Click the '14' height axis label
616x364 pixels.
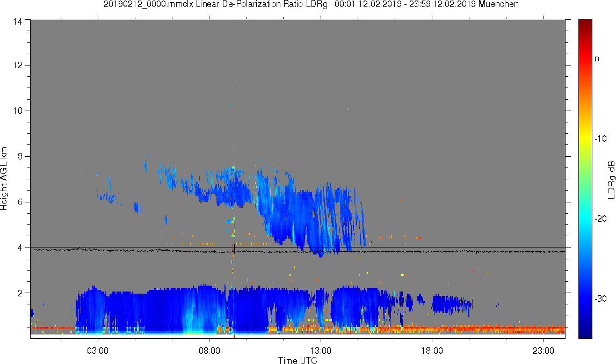tap(17, 22)
